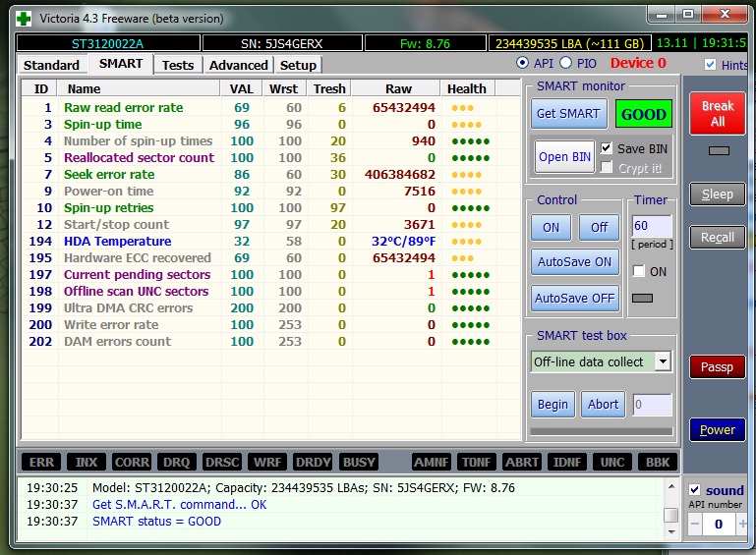
Task: Click the red Passp button
Action: click(718, 367)
